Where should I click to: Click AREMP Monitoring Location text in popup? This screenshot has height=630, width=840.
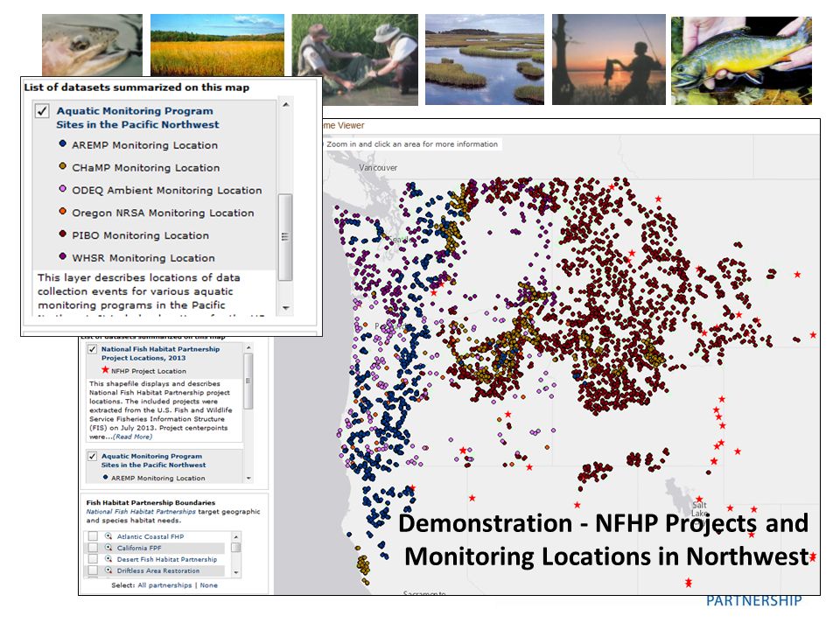point(144,145)
